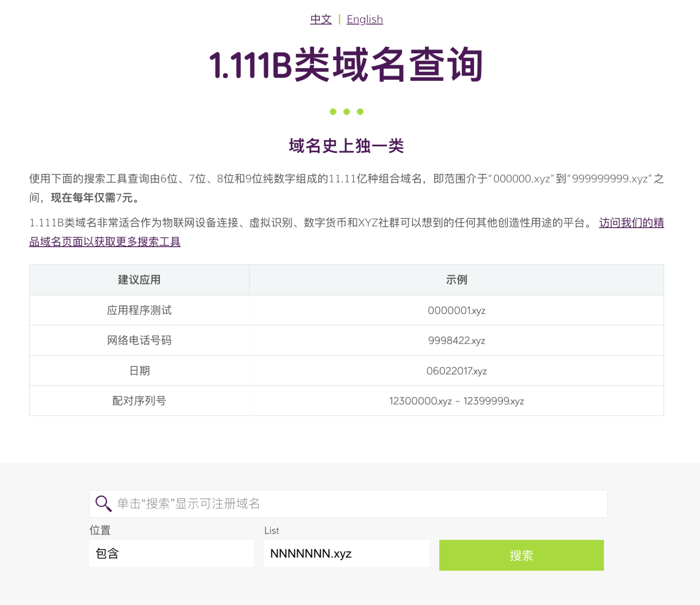
Task: Click the 网络电话号码 table entry
Action: [x=139, y=341]
